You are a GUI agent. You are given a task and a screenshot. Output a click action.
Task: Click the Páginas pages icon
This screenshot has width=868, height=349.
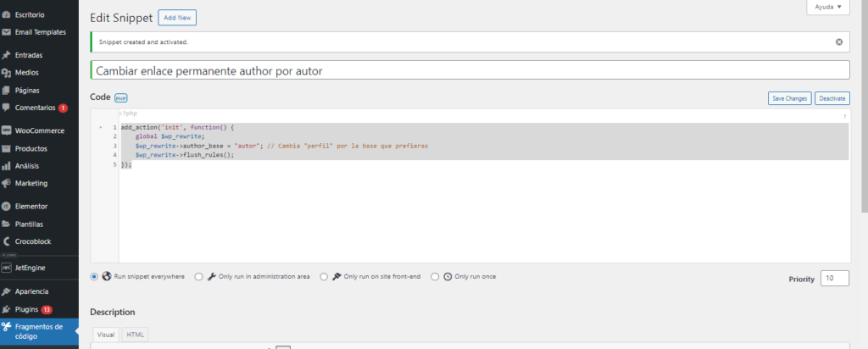point(6,90)
